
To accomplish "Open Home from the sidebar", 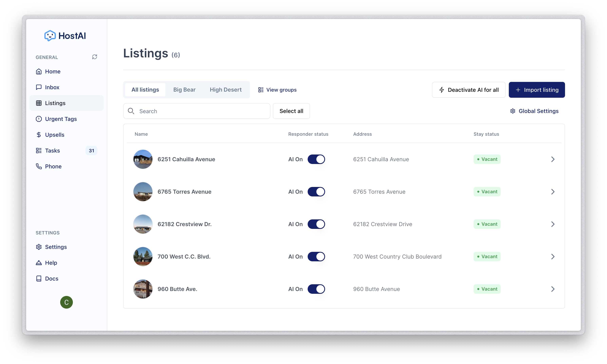I will tap(52, 71).
